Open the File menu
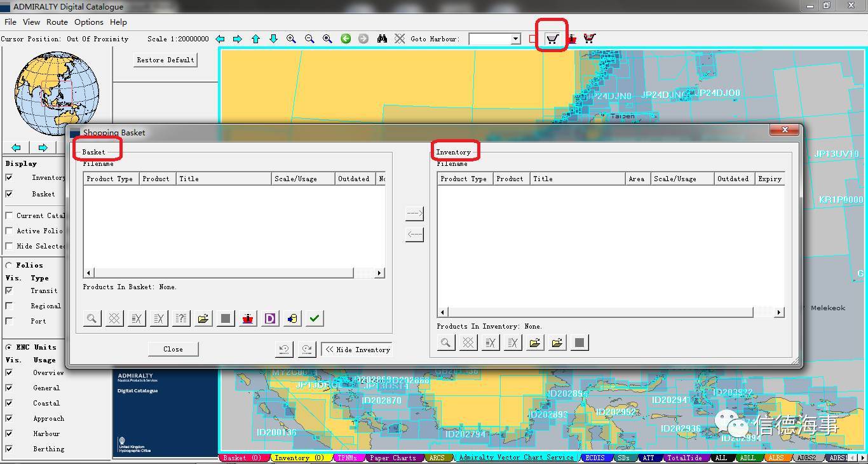 click(10, 22)
